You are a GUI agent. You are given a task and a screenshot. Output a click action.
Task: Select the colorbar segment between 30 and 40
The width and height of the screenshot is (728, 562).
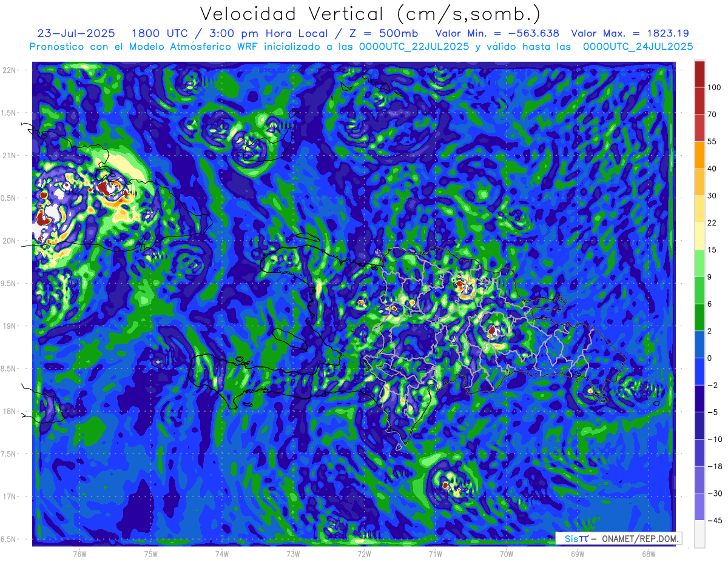click(699, 181)
